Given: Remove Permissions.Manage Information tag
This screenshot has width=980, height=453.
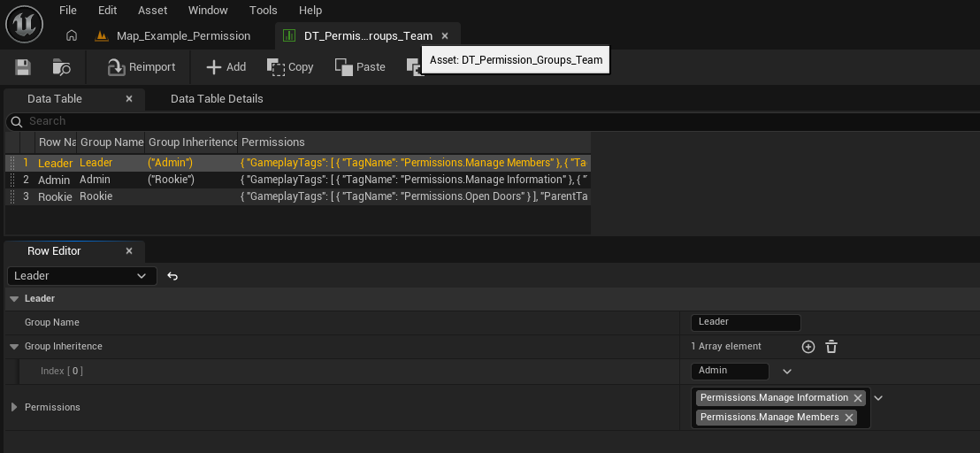Looking at the screenshot, I should point(858,398).
